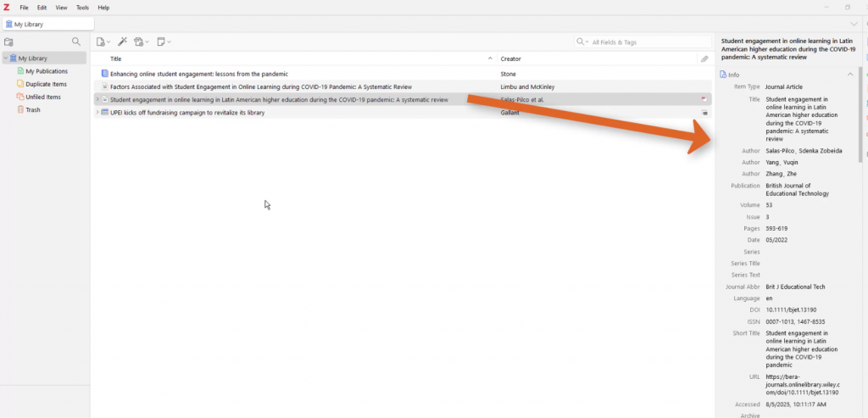Screen dimensions: 868x418
Task: Open the Add Attachment toolbar button
Action: 141,42
